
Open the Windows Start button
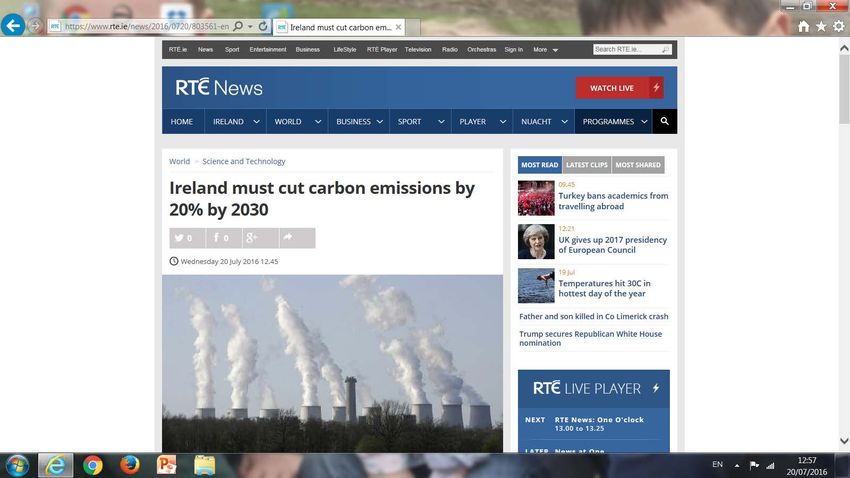coord(17,466)
